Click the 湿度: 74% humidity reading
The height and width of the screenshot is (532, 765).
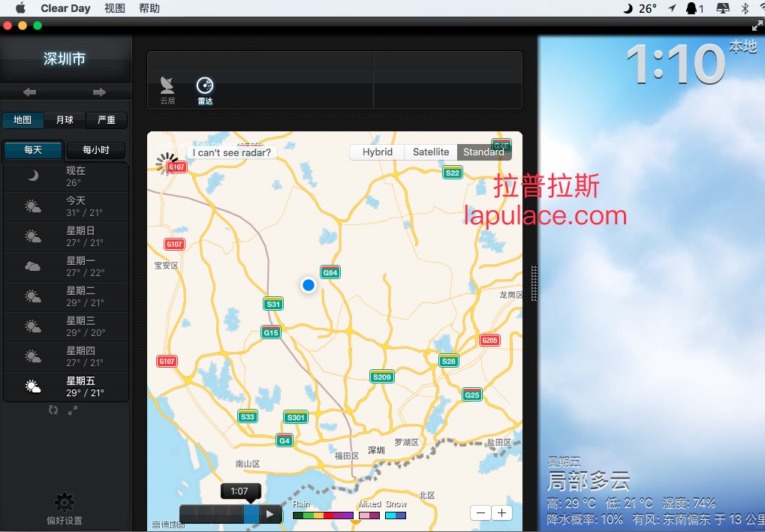click(689, 503)
